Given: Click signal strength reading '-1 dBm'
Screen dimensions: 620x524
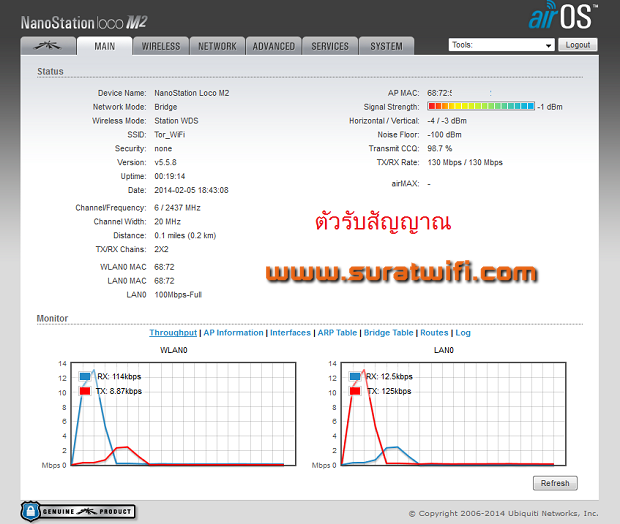Looking at the screenshot, I should (550, 107).
